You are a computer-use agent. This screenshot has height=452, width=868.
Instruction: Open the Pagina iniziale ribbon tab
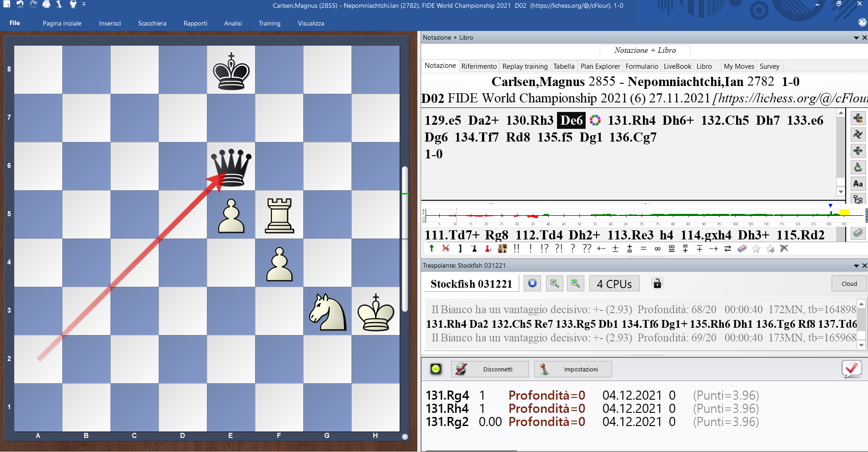[62, 23]
